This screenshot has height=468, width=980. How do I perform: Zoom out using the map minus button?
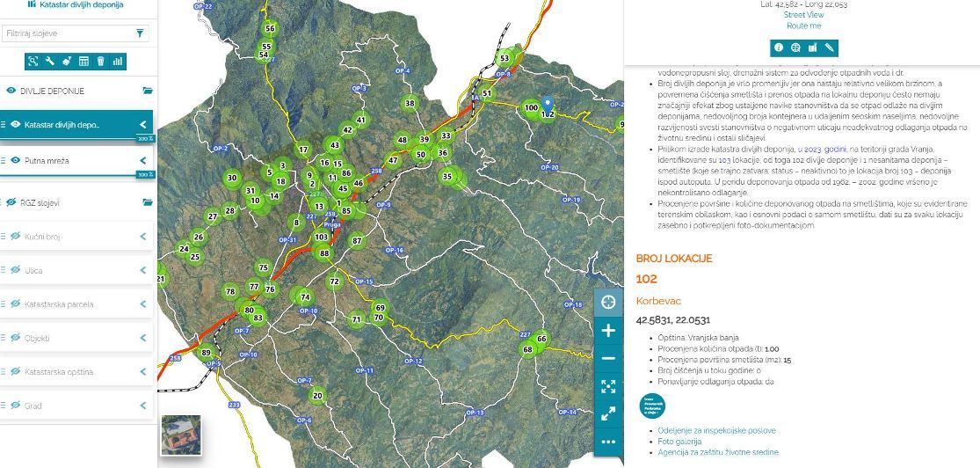[x=608, y=359]
